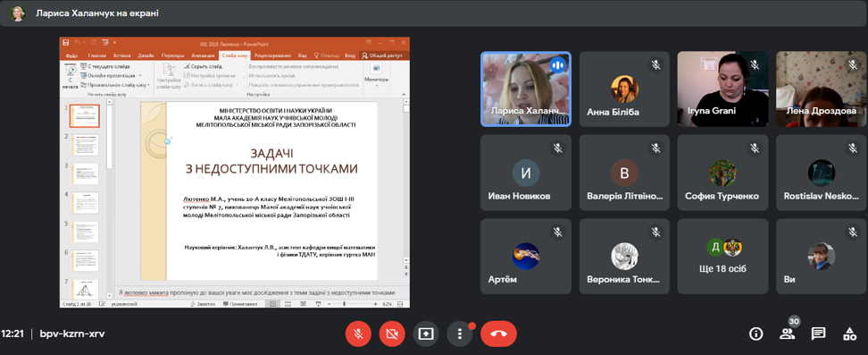This screenshot has height=355, width=868.
Task: Click 'Скрыть слайд' in the ribbon
Action: pos(202,66)
